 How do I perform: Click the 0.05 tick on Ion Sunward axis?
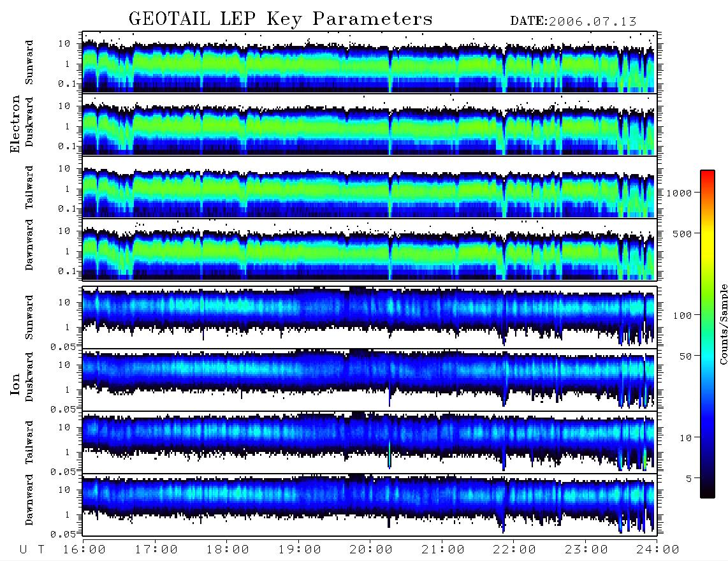click(63, 346)
